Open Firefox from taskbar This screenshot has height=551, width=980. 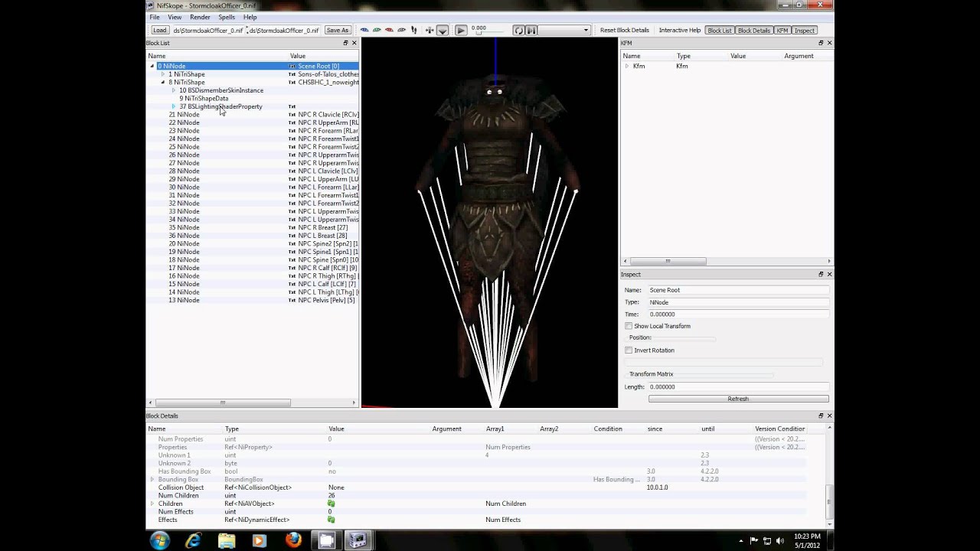pyautogui.click(x=293, y=540)
